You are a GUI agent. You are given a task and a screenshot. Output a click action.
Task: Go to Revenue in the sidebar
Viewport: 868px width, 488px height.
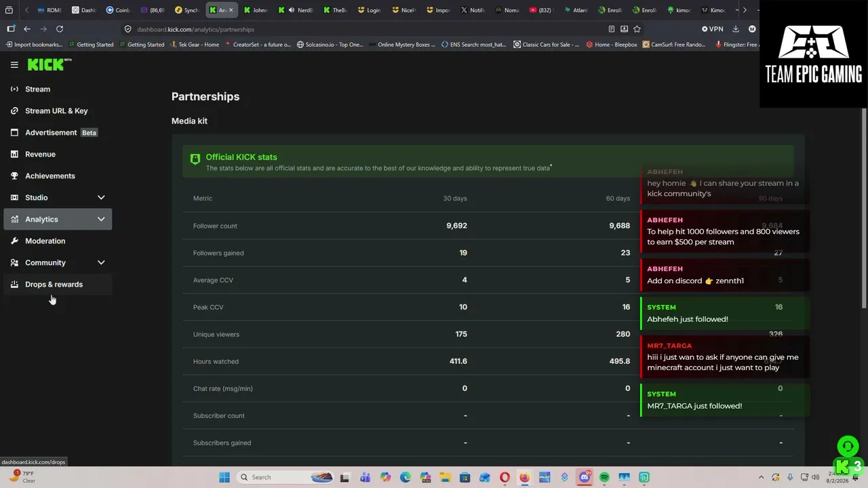point(58,154)
